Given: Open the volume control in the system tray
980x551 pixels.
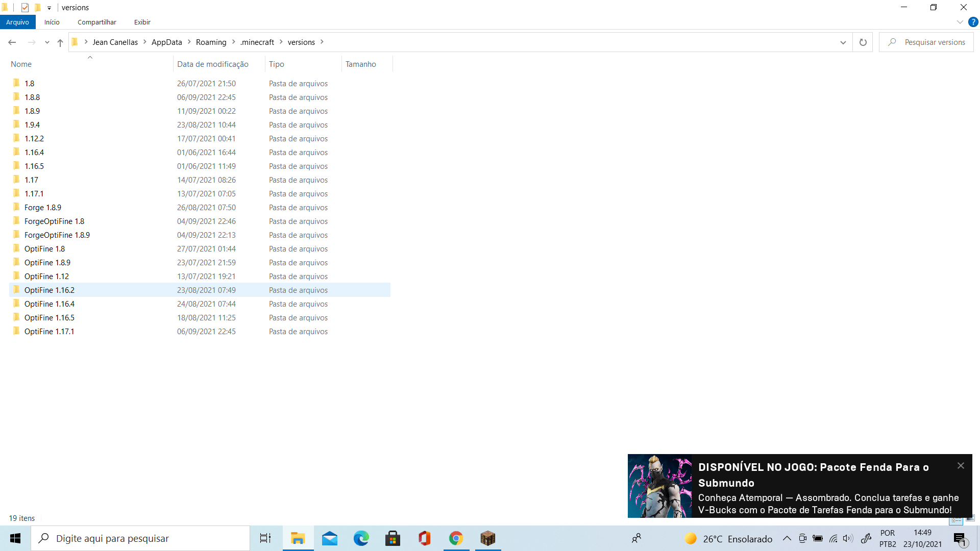Looking at the screenshot, I should pyautogui.click(x=848, y=538).
